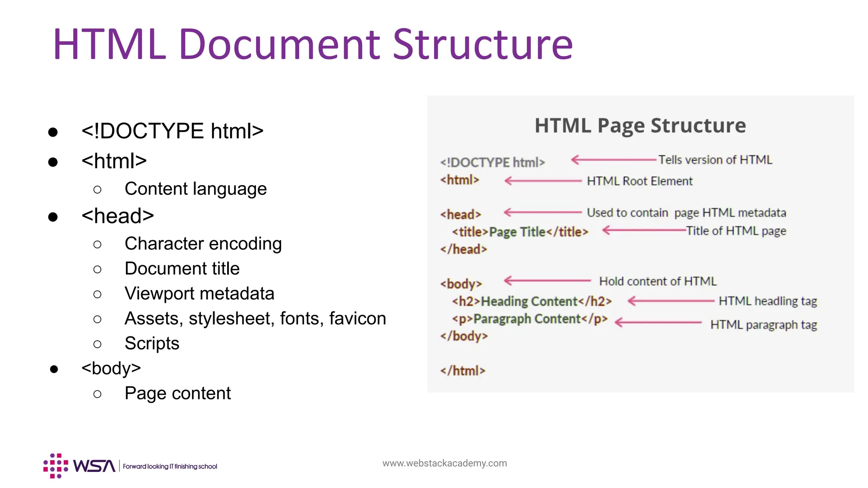
Task: Click the '<head>' bullet in list
Action: 117,216
